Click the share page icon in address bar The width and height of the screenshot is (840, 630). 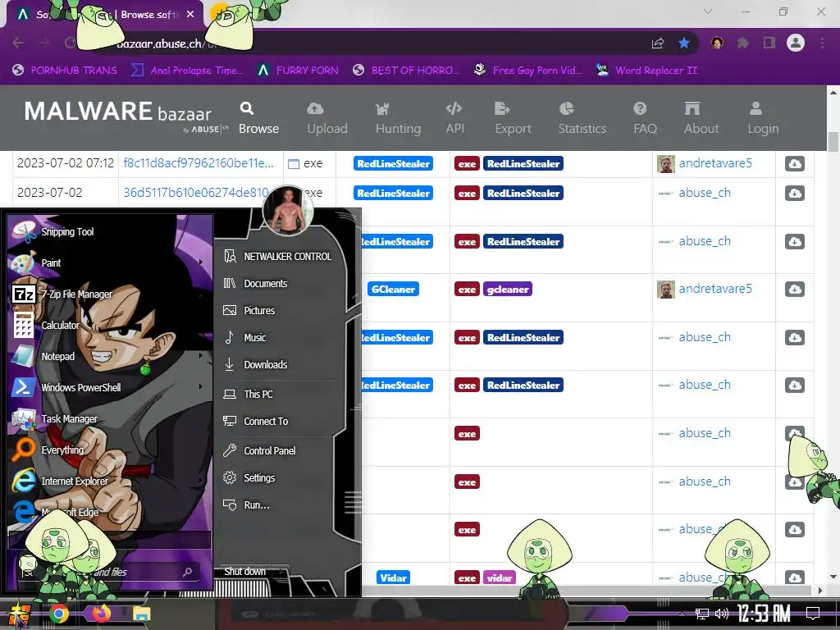658,43
